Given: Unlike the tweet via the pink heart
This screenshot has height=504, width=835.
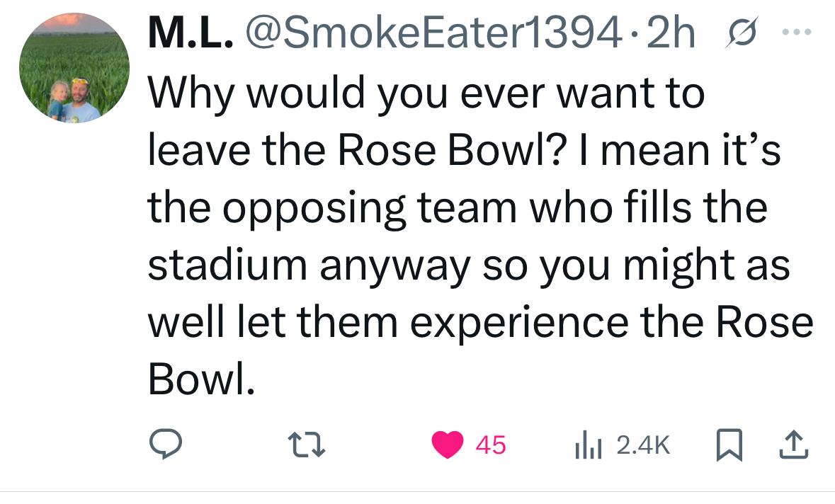Looking at the screenshot, I should click(x=448, y=445).
